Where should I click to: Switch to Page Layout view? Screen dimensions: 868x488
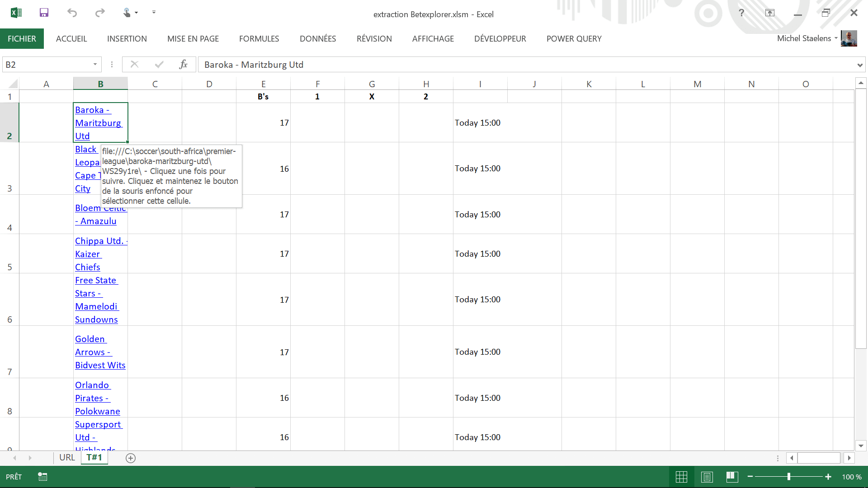point(707,477)
